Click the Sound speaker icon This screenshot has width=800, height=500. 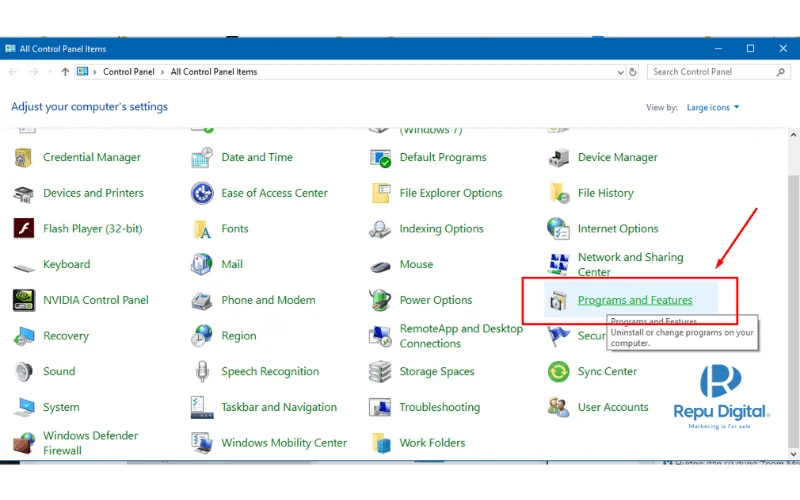point(23,372)
